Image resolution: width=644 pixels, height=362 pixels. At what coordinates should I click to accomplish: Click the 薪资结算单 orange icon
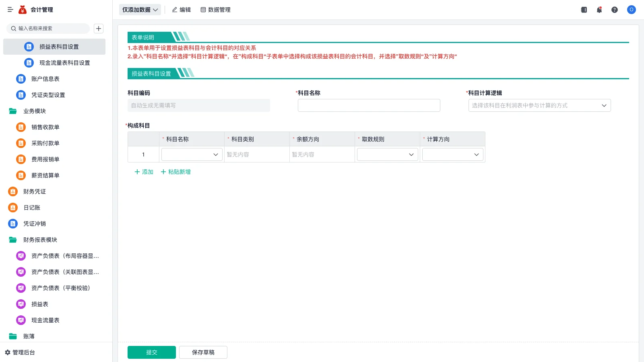pyautogui.click(x=21, y=175)
